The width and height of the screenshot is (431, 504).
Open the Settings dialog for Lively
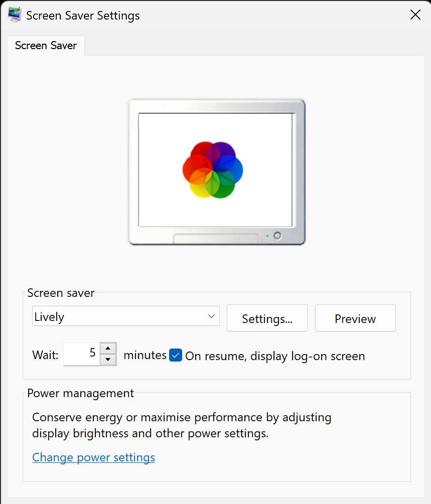267,318
